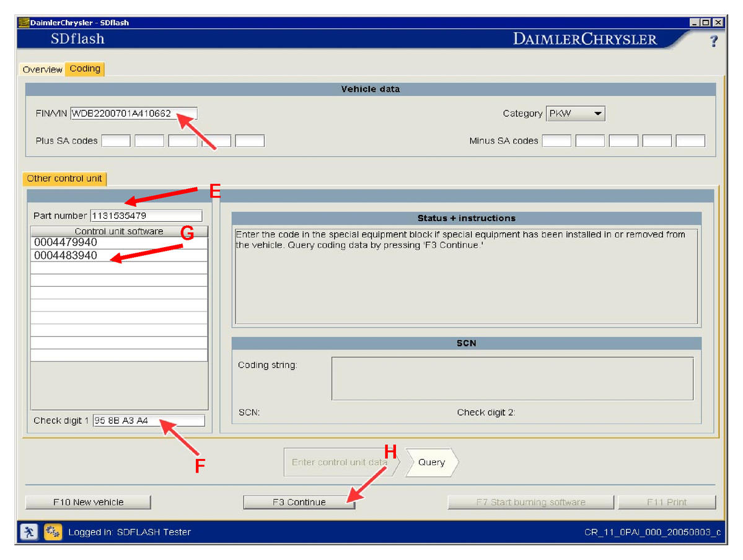This screenshot has height=560, width=743.
Task: Click the Query step arrow
Action: [x=431, y=462]
